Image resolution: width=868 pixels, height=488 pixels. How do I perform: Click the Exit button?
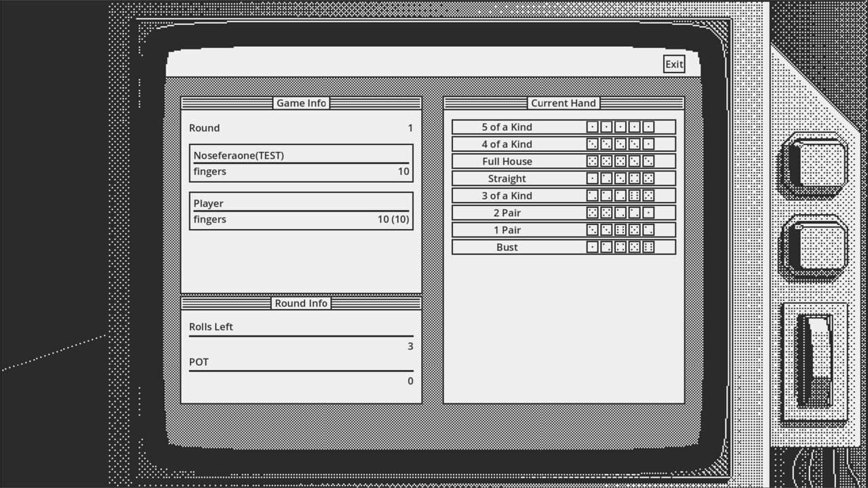[673, 64]
